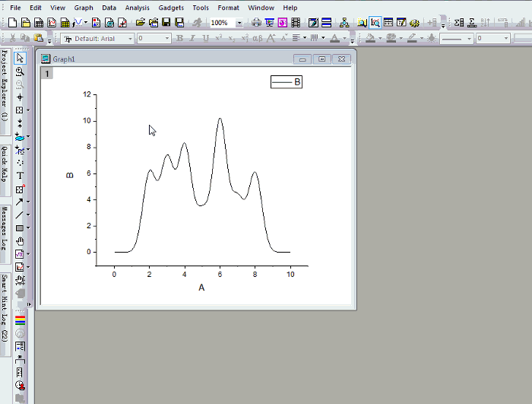Open the line style dropdown

(x=469, y=38)
